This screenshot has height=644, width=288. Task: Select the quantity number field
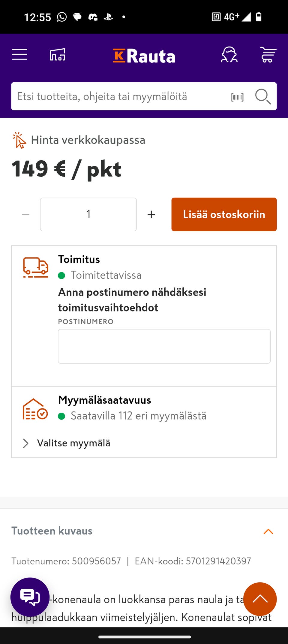click(x=88, y=214)
